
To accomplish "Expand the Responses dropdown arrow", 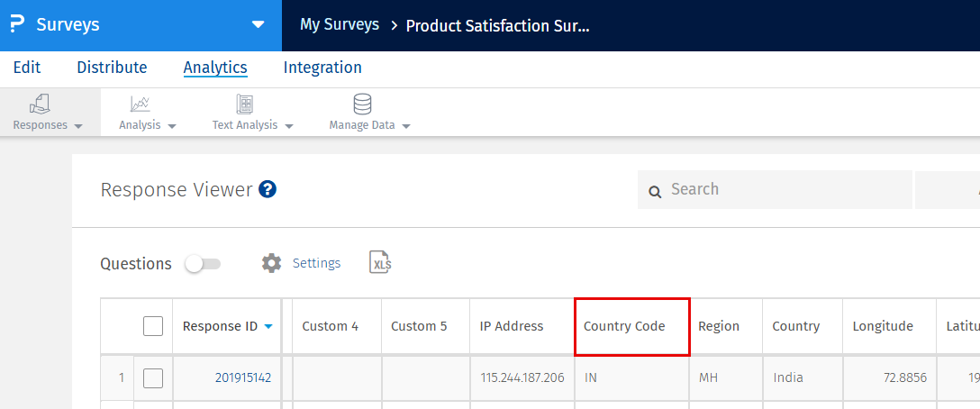I will (x=78, y=126).
